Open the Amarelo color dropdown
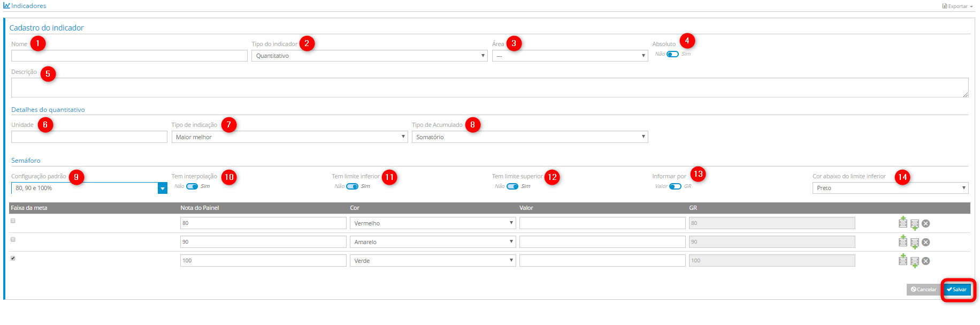The image size is (980, 325). coord(433,242)
